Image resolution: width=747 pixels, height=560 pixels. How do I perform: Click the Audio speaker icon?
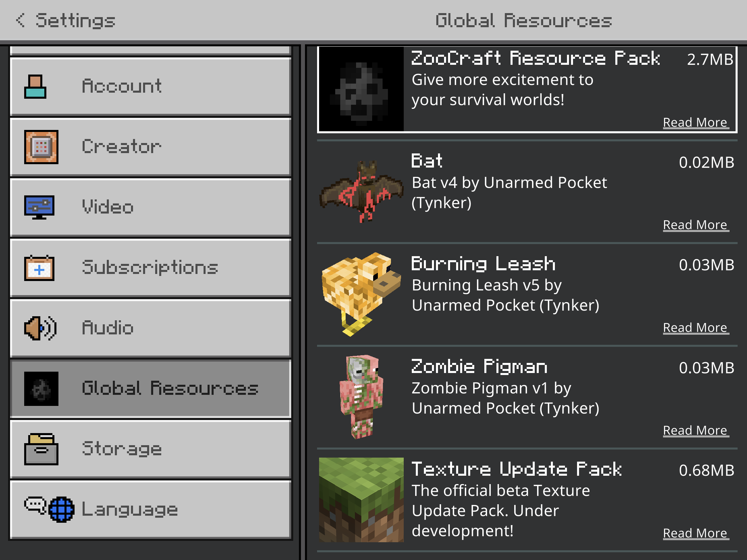[40, 328]
